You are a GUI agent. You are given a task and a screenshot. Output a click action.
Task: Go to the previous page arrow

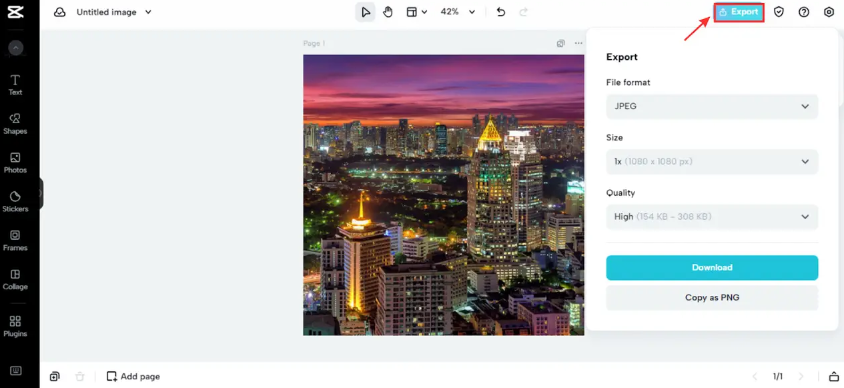pyautogui.click(x=755, y=376)
